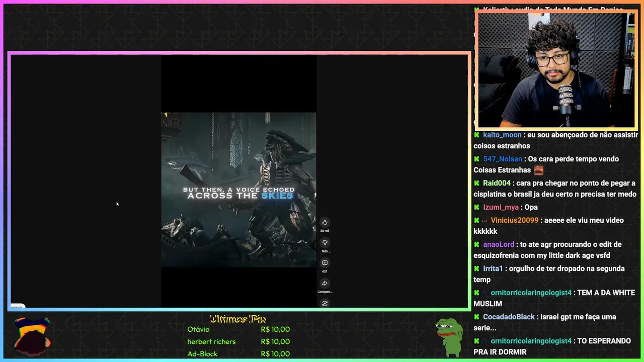Open Raid004's chat username

[497, 183]
